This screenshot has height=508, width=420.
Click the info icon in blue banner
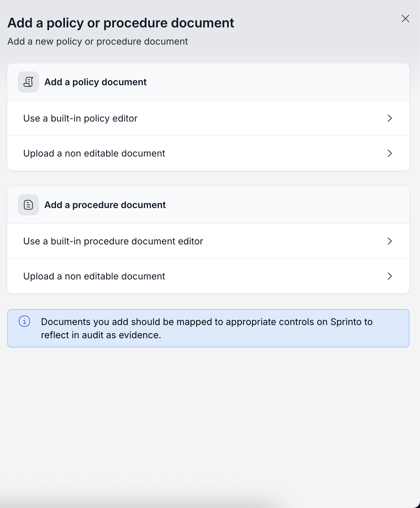click(x=24, y=321)
